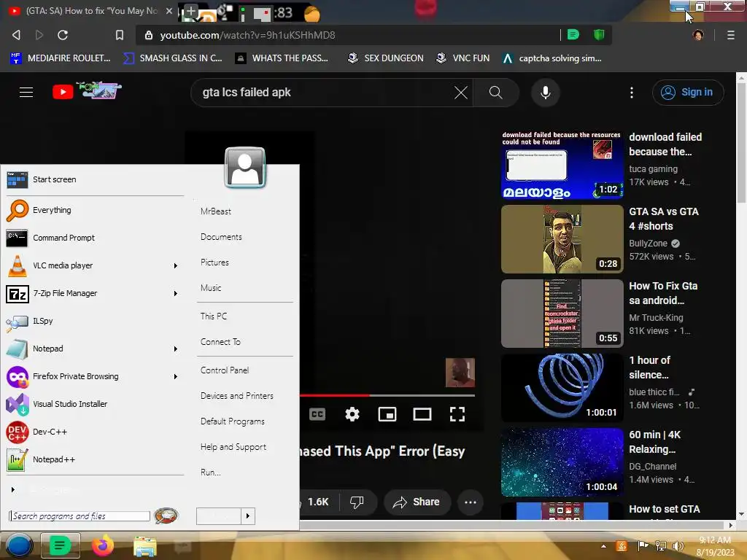Open Firefox from the taskbar
This screenshot has height=560, width=747.
[x=103, y=545]
